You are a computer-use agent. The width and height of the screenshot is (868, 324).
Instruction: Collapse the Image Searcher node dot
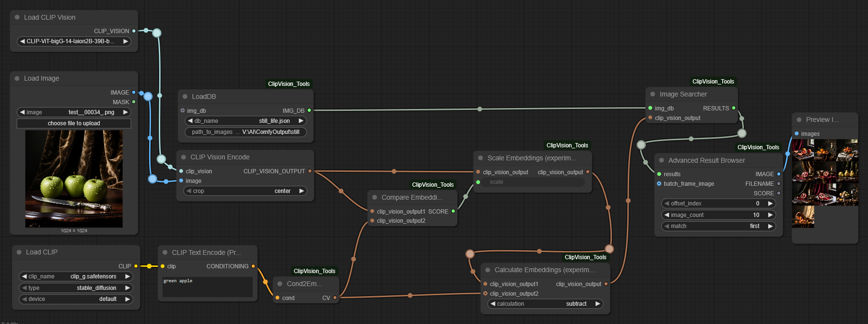click(x=653, y=94)
